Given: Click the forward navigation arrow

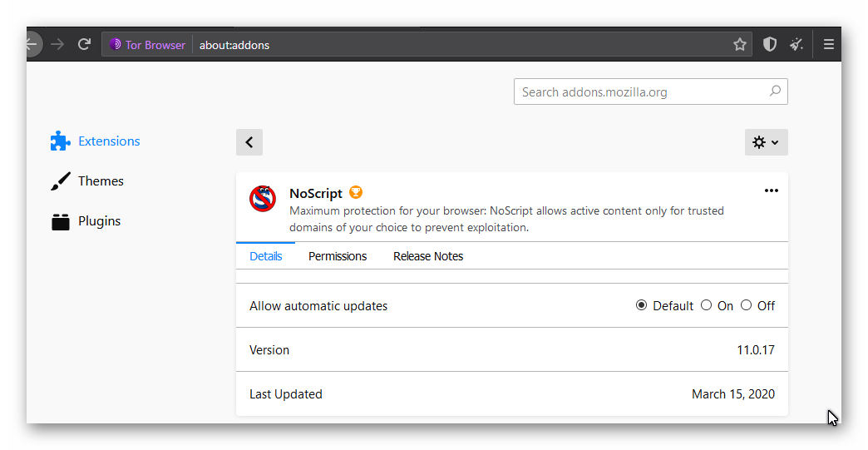Looking at the screenshot, I should pos(57,45).
